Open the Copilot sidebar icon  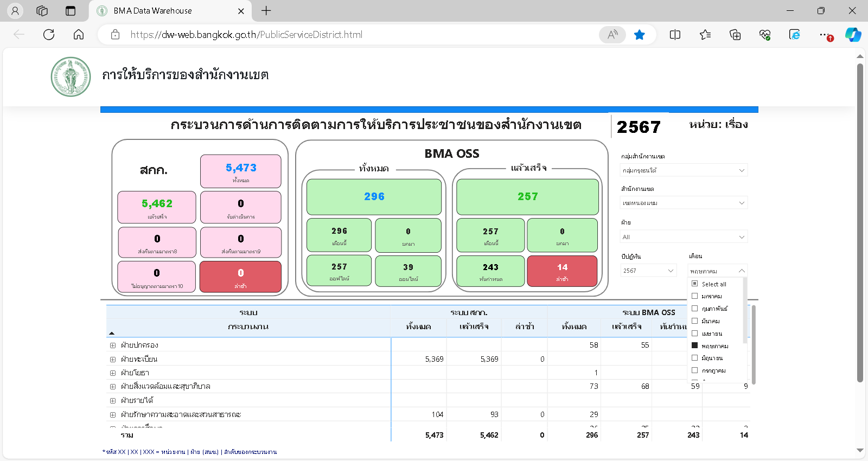(853, 35)
